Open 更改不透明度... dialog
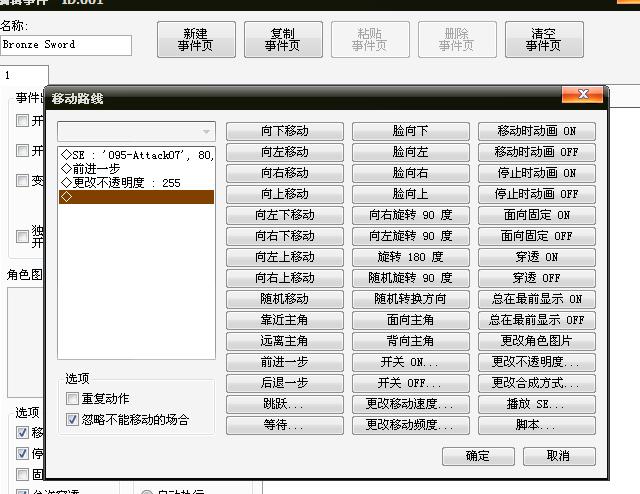 pyautogui.click(x=537, y=362)
